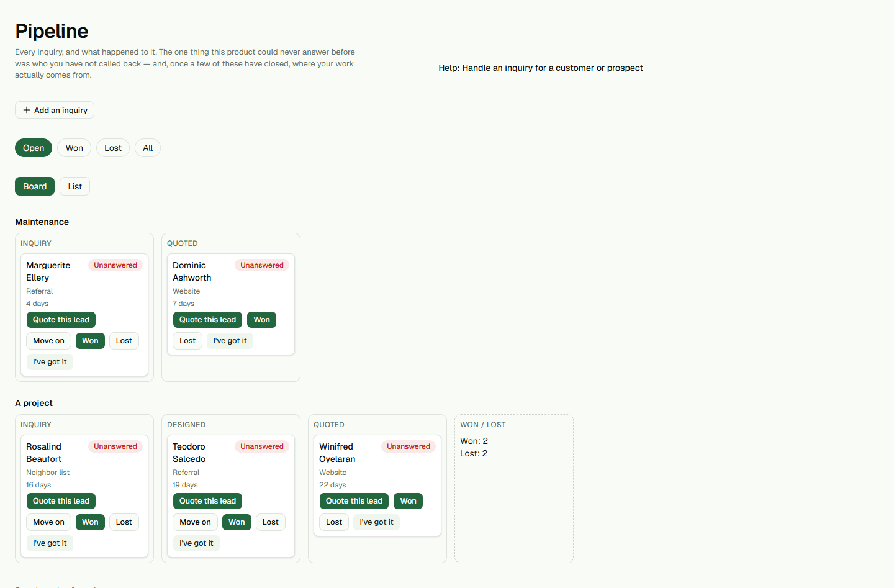894x588 pixels.
Task: Claim Marguerite Ellery with I've got it
Action: pos(50,362)
